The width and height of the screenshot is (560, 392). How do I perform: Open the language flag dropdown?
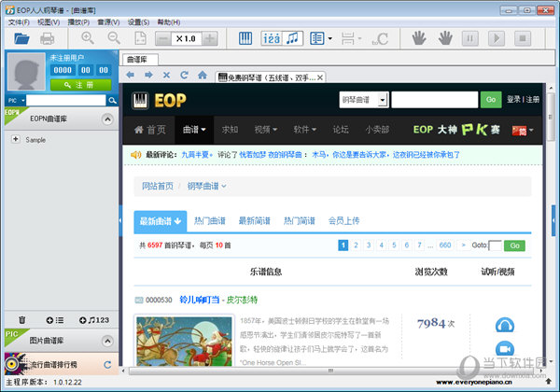(x=523, y=131)
